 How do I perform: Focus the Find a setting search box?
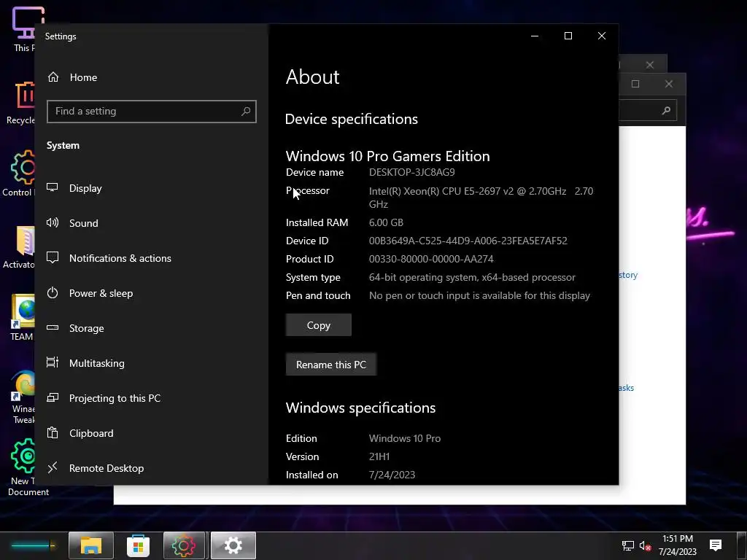pos(152,112)
